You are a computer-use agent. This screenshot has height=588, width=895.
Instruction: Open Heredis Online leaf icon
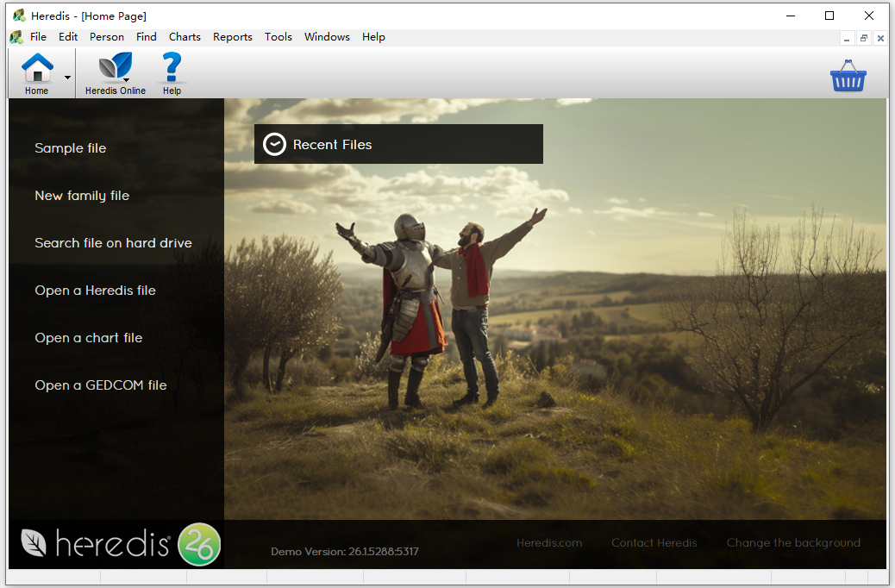click(x=115, y=66)
